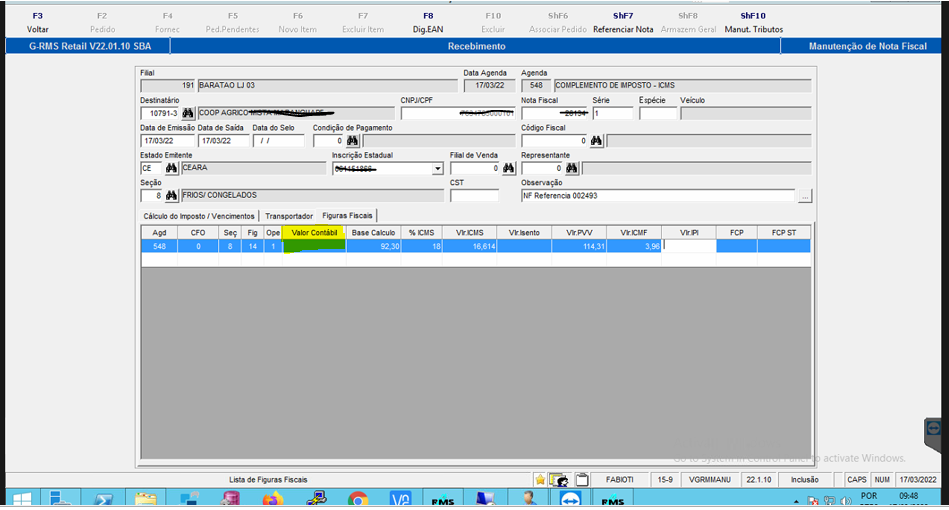Click the Observação field NF Referencia 002493
Screen dimensions: 949x510
coord(658,196)
